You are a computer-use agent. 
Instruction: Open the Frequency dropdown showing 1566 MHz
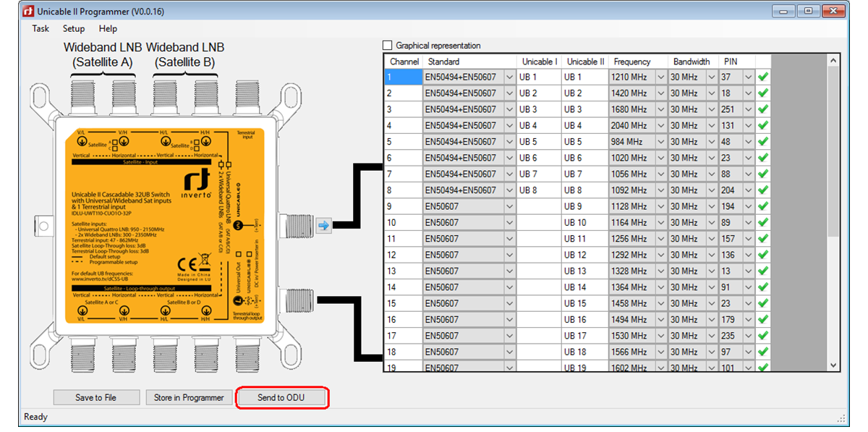660,352
